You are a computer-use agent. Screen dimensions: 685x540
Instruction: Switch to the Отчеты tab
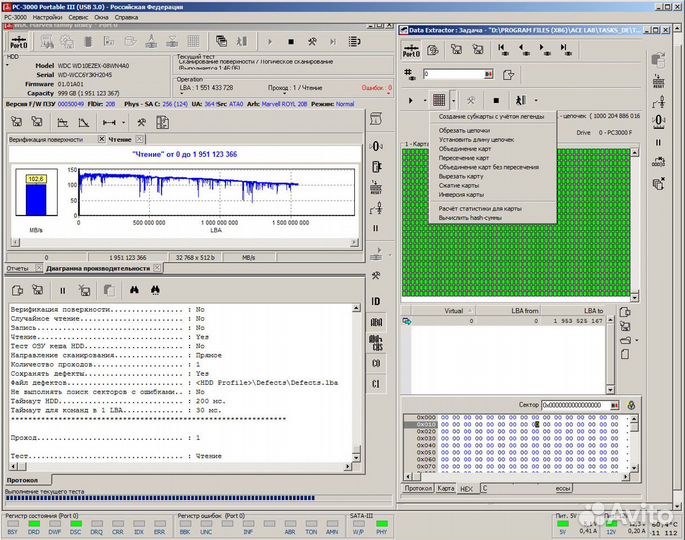17,268
